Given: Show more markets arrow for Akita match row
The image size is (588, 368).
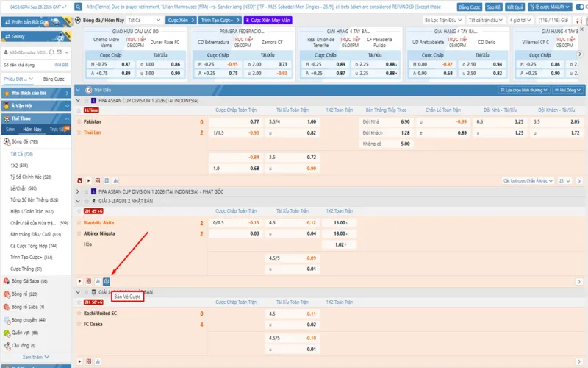Looking at the screenshot, I should coord(579,282).
